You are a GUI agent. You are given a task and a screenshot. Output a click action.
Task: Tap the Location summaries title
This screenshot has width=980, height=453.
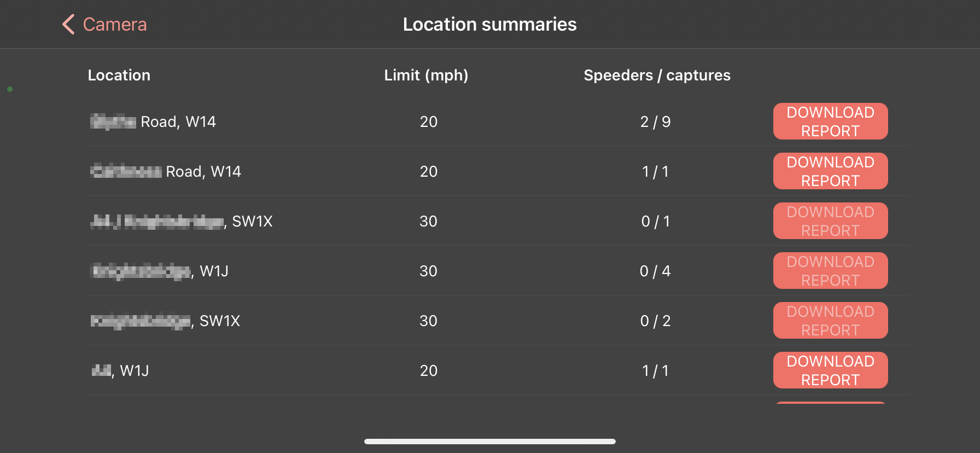(x=489, y=25)
